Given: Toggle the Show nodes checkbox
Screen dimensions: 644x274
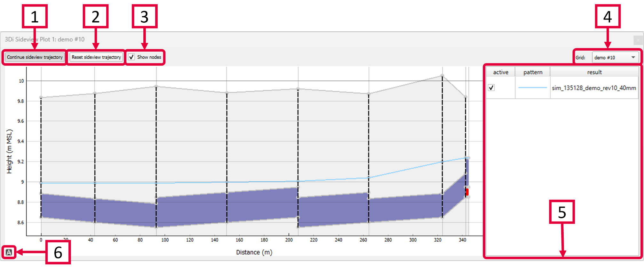Looking at the screenshot, I should (131, 57).
